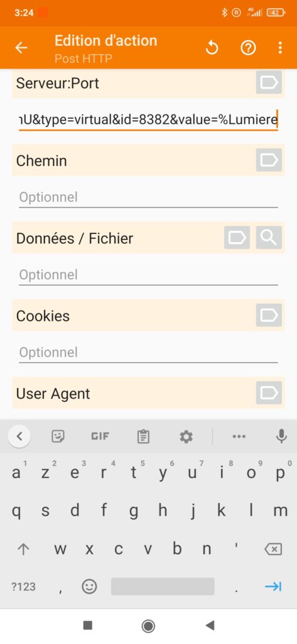Toggle the shift key on keyboard

pyautogui.click(x=23, y=550)
